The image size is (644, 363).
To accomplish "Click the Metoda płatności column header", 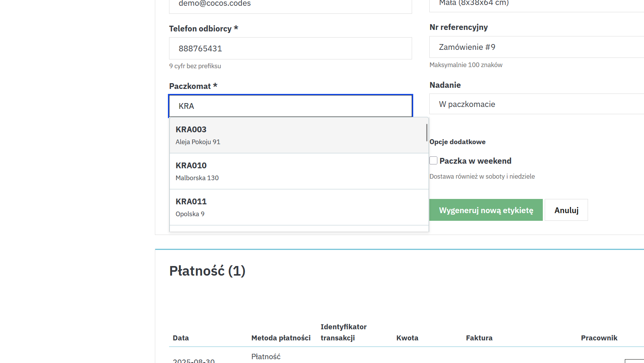I will (281, 338).
